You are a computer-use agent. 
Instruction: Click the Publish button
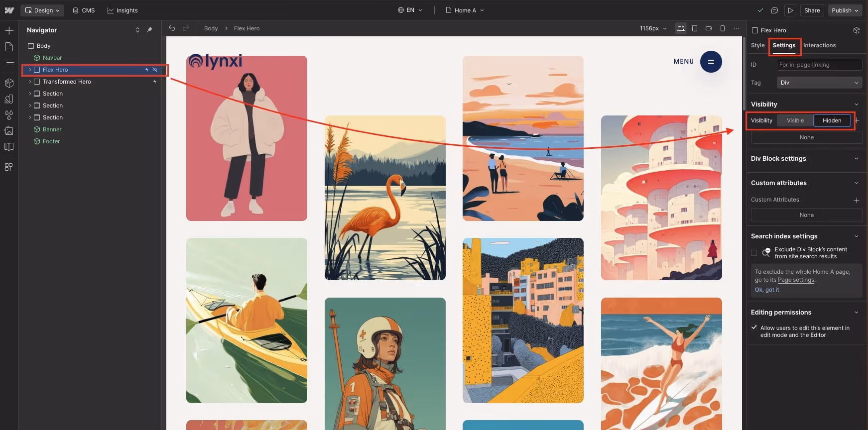tap(845, 10)
